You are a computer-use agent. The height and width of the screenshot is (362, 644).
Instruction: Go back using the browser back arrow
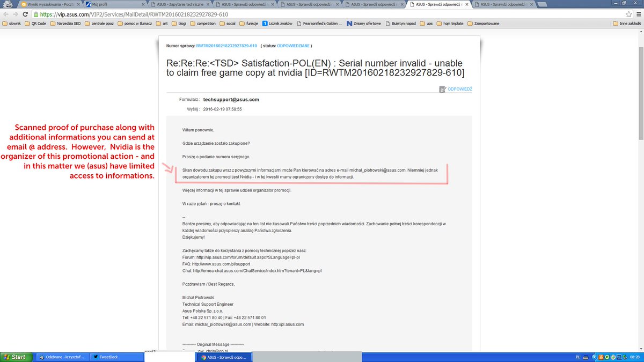(5, 14)
